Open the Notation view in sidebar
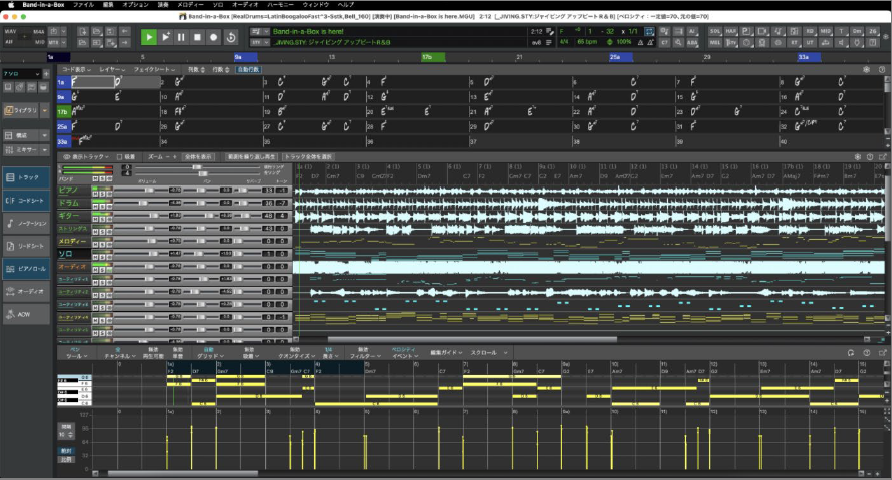This screenshot has width=892, height=480. (26, 224)
